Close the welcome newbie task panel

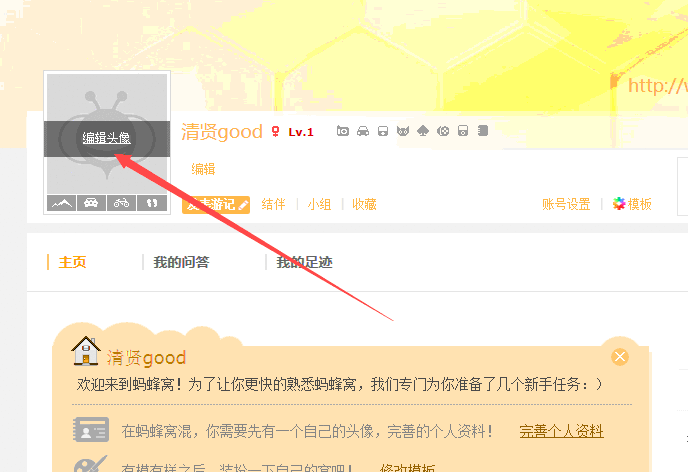pos(620,357)
